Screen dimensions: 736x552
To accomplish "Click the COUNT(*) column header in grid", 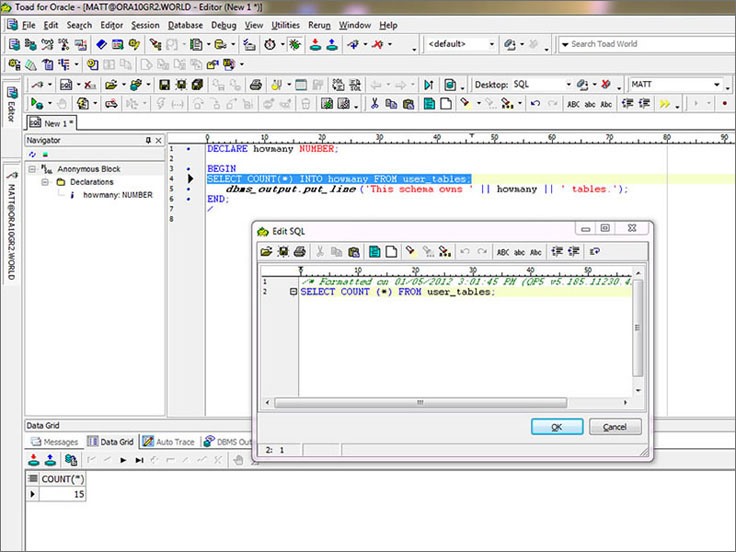I will 62,479.
